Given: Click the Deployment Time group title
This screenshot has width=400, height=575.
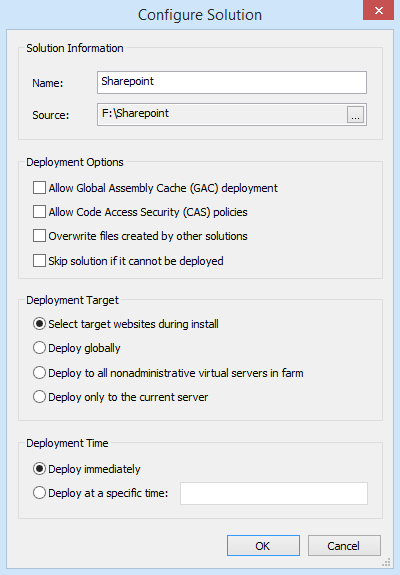Looking at the screenshot, I should point(67,443).
